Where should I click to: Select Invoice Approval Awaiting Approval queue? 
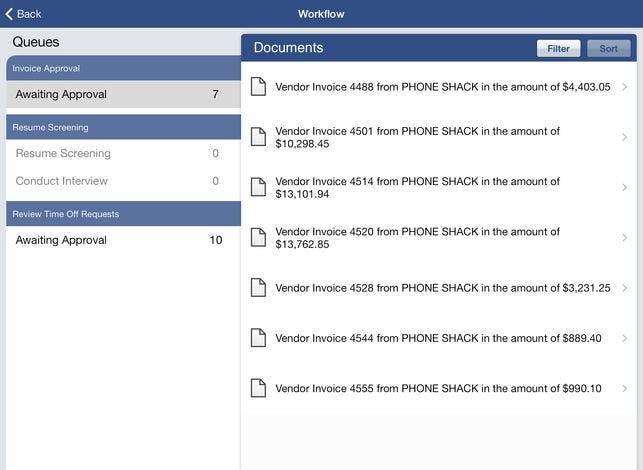tap(123, 94)
